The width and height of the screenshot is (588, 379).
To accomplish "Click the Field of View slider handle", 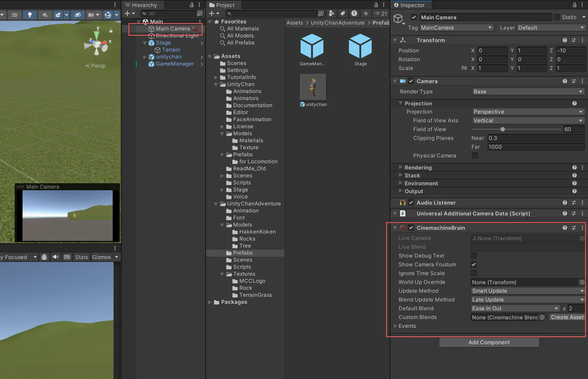I will click(503, 129).
